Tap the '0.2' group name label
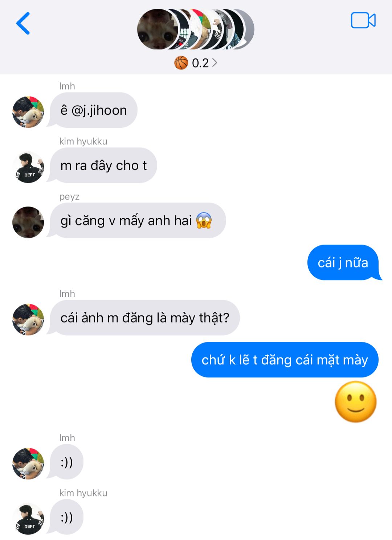Screen dimensions: 392x540 pyautogui.click(x=200, y=63)
